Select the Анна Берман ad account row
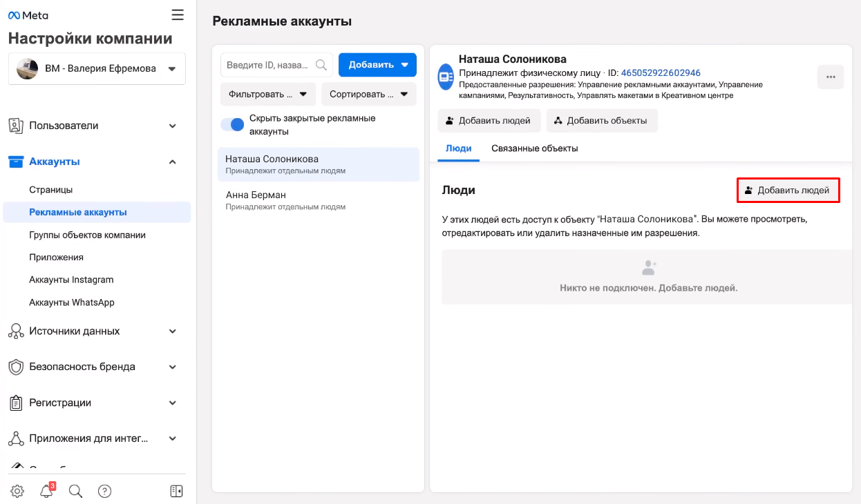 319,200
